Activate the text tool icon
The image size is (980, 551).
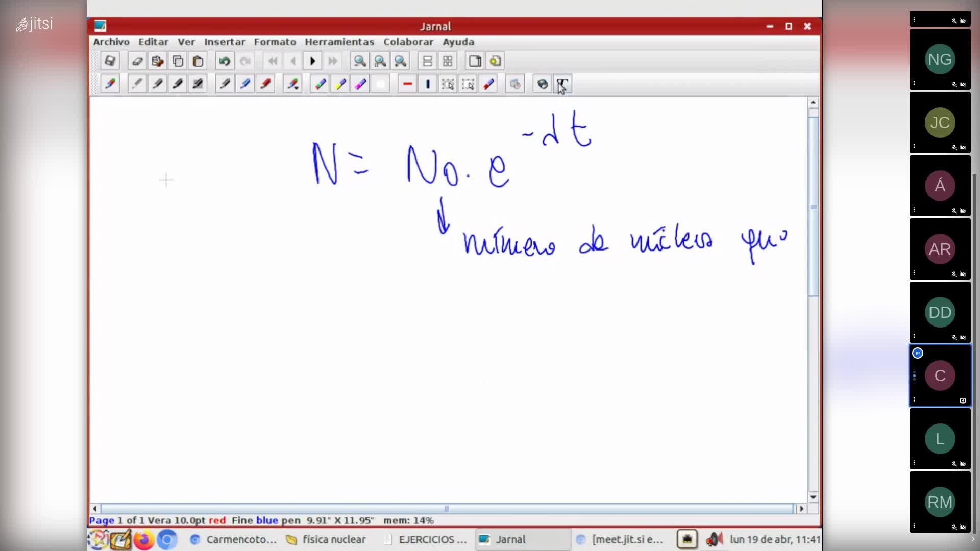point(562,84)
